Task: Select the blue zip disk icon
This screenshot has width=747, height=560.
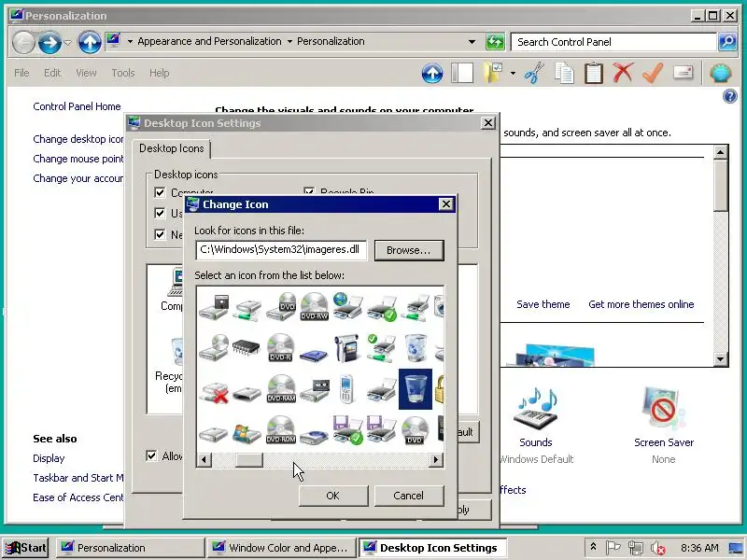Action: (x=314, y=355)
